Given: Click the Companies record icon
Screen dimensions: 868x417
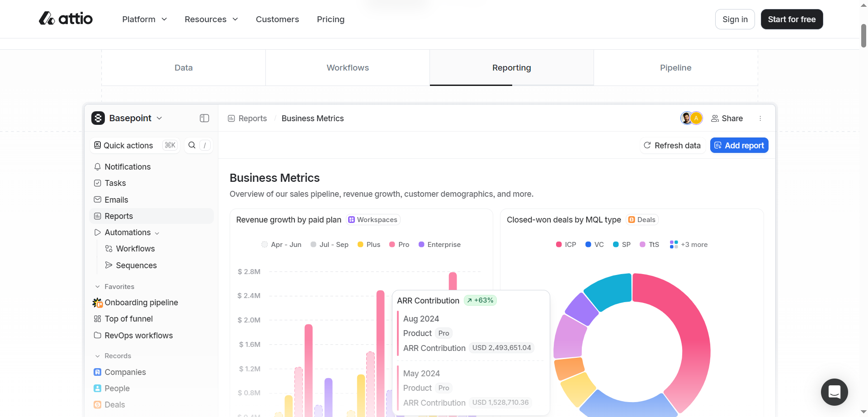Looking at the screenshot, I should 97,372.
